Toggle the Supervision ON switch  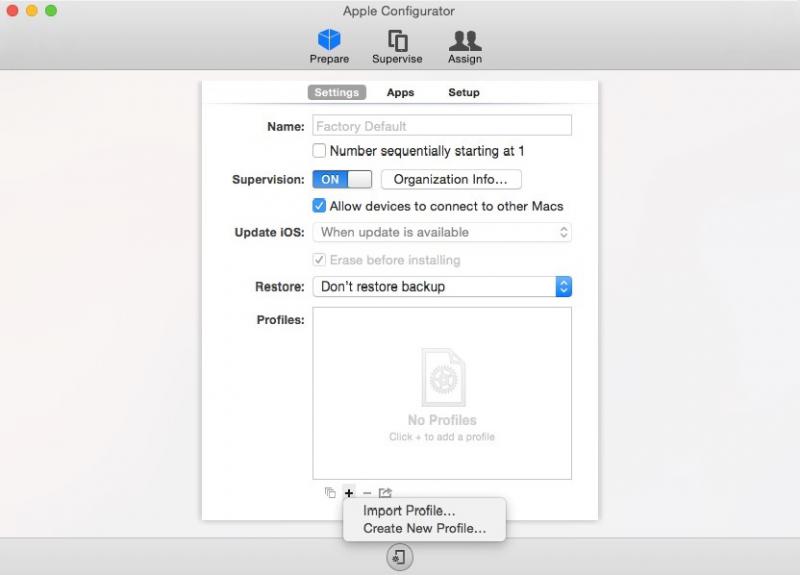click(342, 180)
